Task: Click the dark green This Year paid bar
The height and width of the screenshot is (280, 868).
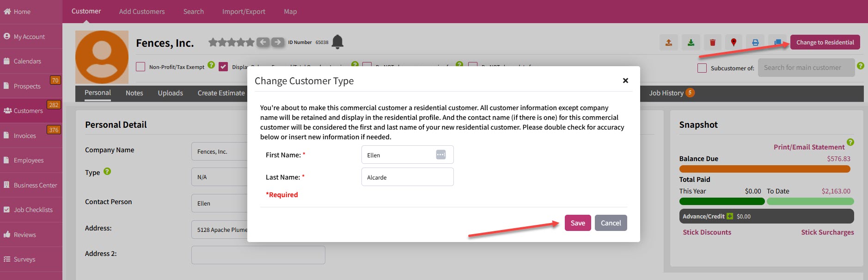Action: click(722, 201)
